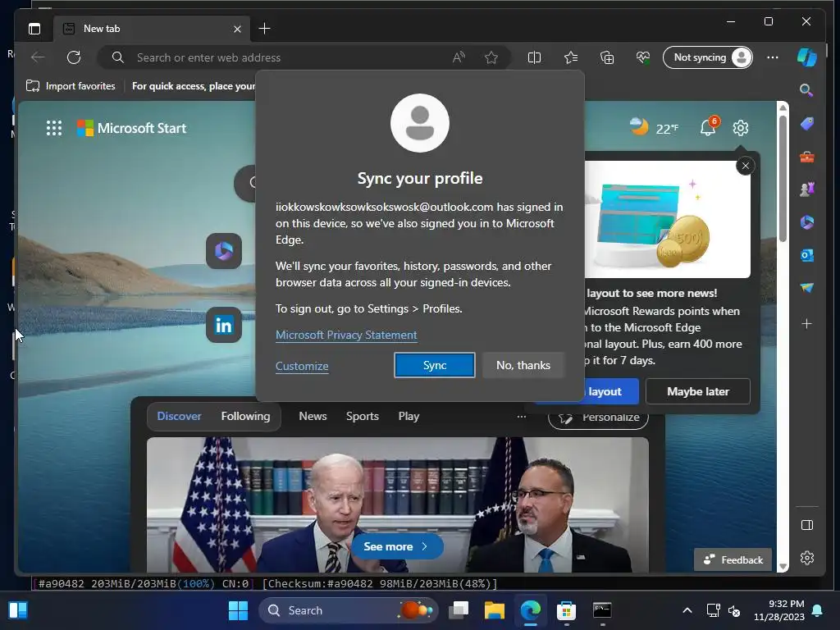Viewport: 840px width, 630px height.
Task: Select the Sports tab
Action: [362, 416]
